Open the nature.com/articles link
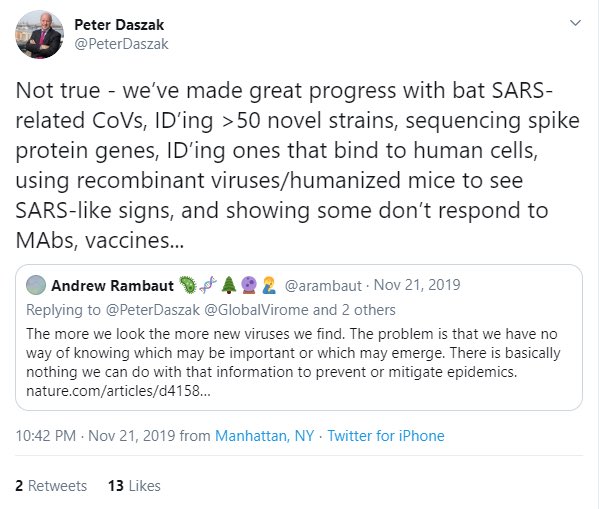599x509 pixels. (x=118, y=391)
